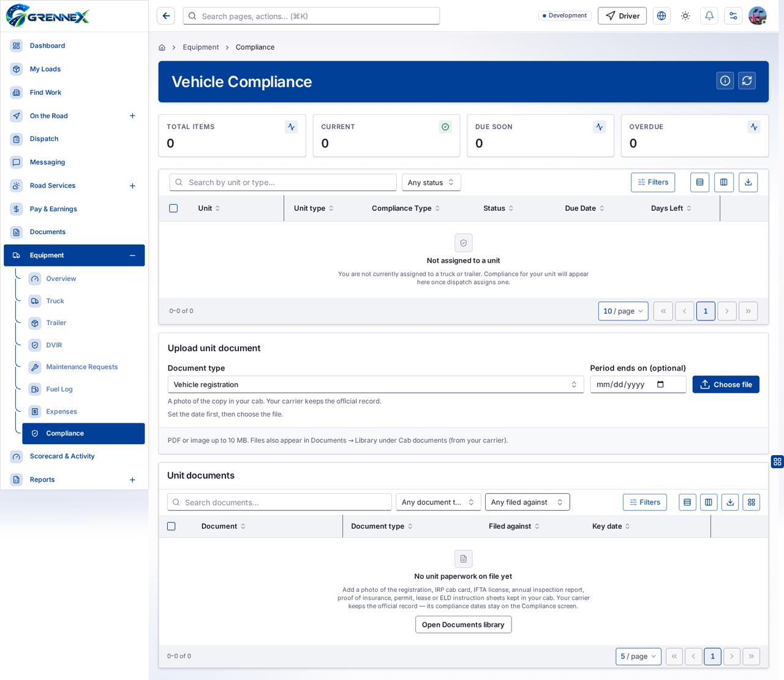Expand Road Services submenu

(132, 186)
